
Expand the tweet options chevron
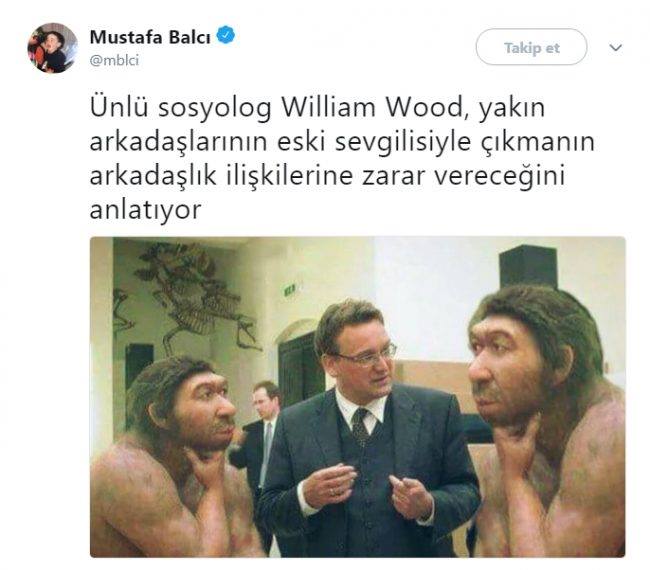click(x=616, y=48)
